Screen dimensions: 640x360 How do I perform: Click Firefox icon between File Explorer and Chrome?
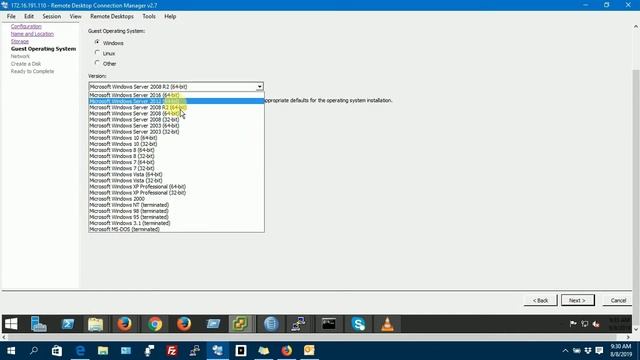[124, 324]
